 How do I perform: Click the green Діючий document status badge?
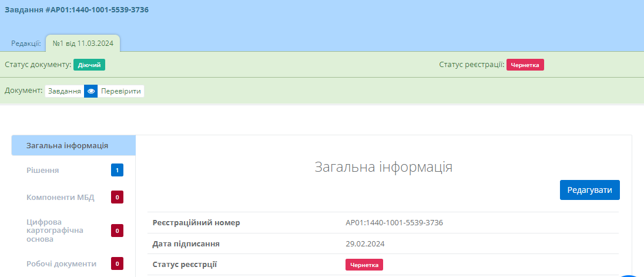(x=89, y=65)
